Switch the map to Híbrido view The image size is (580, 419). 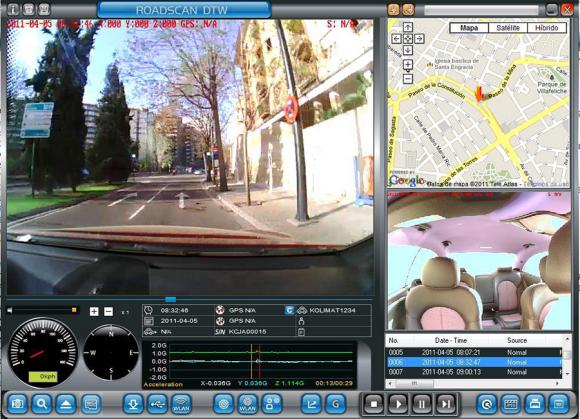tap(547, 28)
